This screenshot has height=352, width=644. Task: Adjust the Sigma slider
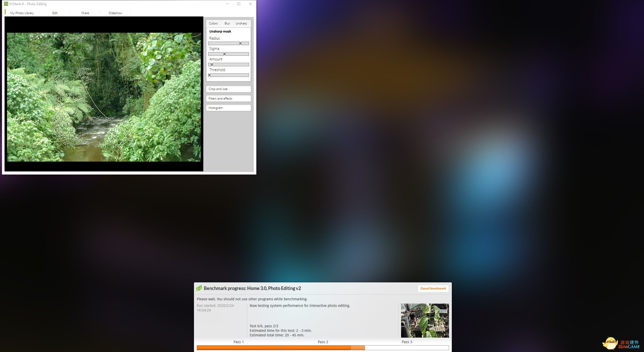coord(229,54)
